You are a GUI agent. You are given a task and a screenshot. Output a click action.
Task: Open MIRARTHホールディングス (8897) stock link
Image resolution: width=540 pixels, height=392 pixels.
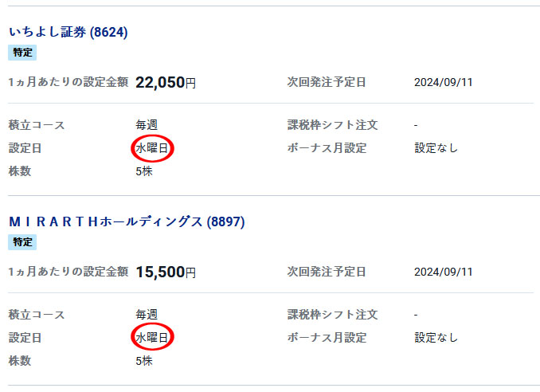(x=127, y=221)
